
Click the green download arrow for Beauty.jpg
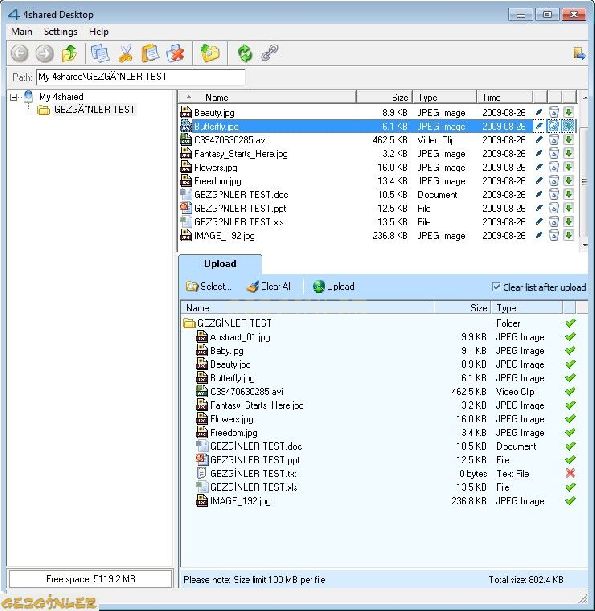click(569, 113)
